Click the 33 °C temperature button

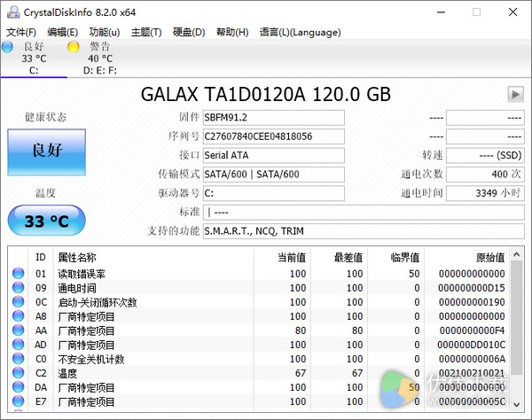pyautogui.click(x=46, y=221)
